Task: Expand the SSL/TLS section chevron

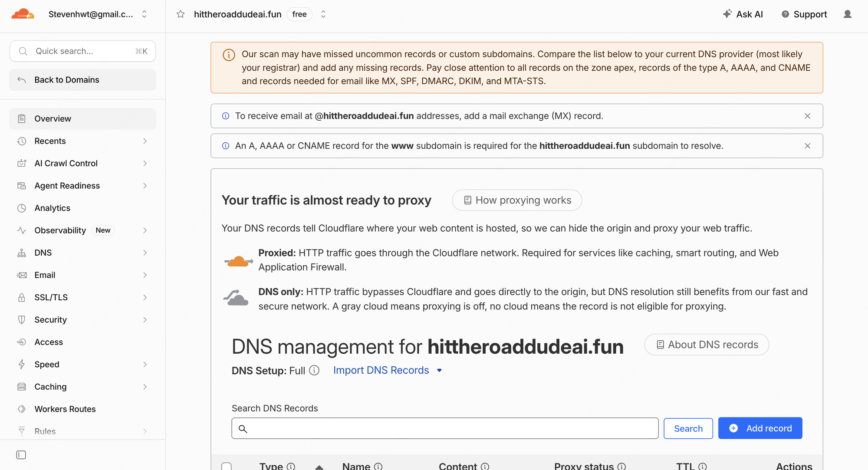Action: (x=145, y=297)
